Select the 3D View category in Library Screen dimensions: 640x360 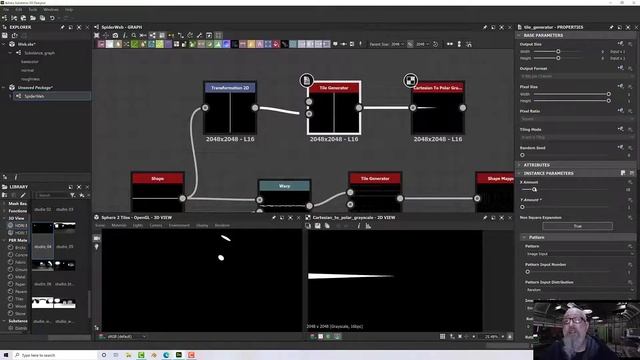[17, 218]
